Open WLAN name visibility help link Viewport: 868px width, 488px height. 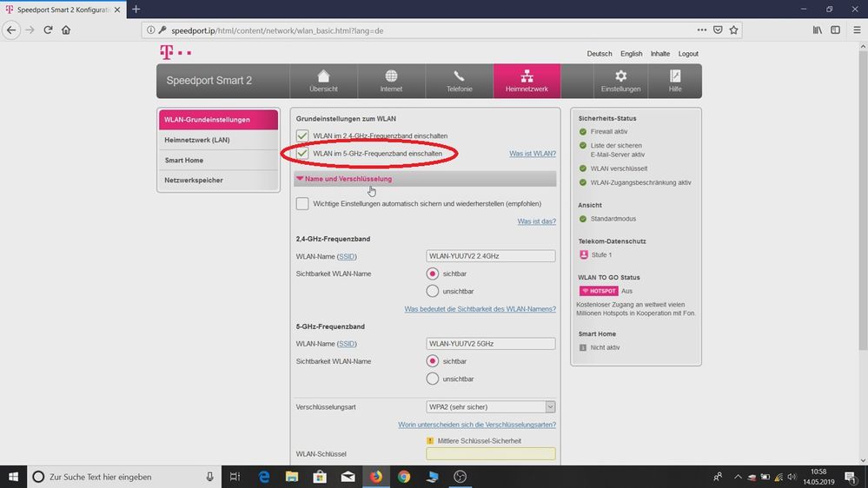coord(480,309)
